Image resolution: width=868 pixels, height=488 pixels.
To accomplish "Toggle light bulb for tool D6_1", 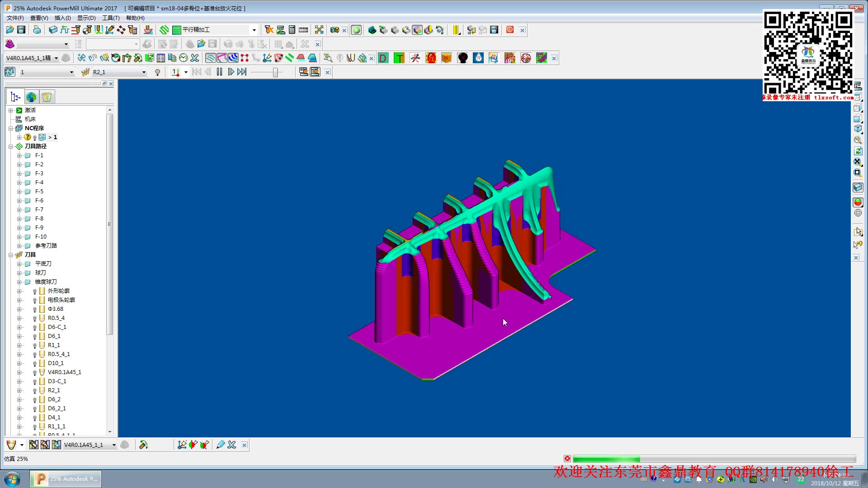I will [35, 337].
